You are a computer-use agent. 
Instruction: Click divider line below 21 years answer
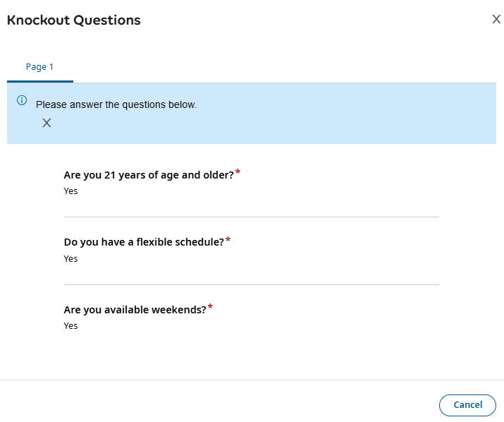[251, 217]
